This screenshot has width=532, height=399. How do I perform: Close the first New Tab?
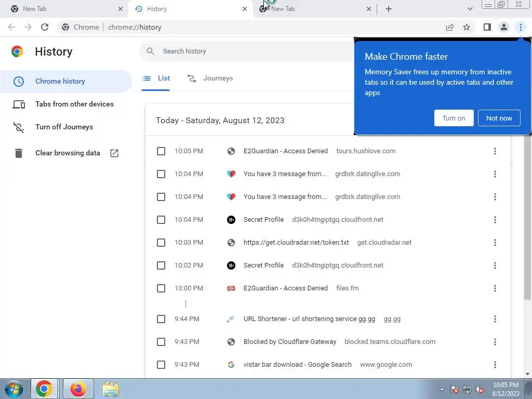(x=121, y=9)
